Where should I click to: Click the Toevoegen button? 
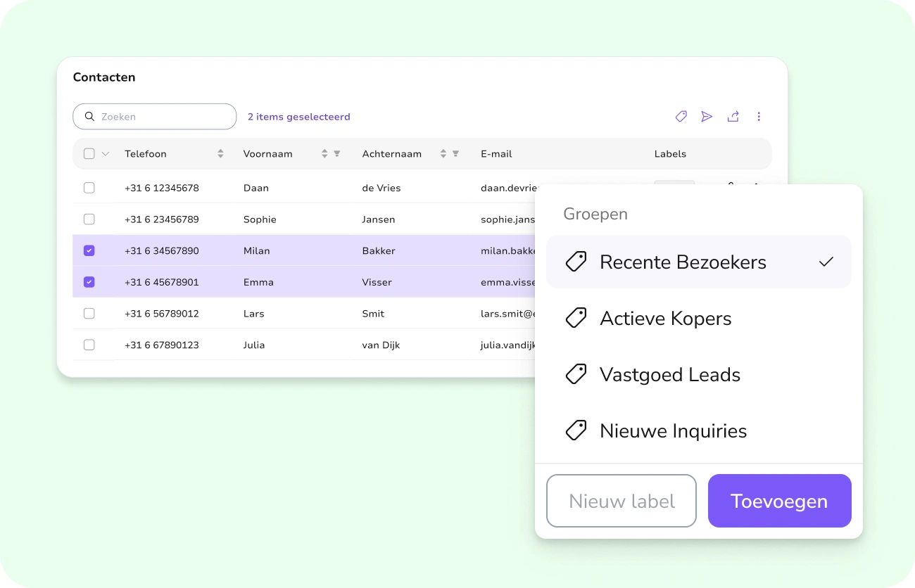(780, 501)
